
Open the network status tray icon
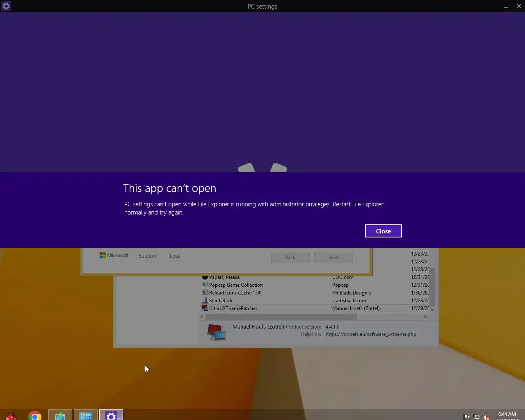click(477, 417)
